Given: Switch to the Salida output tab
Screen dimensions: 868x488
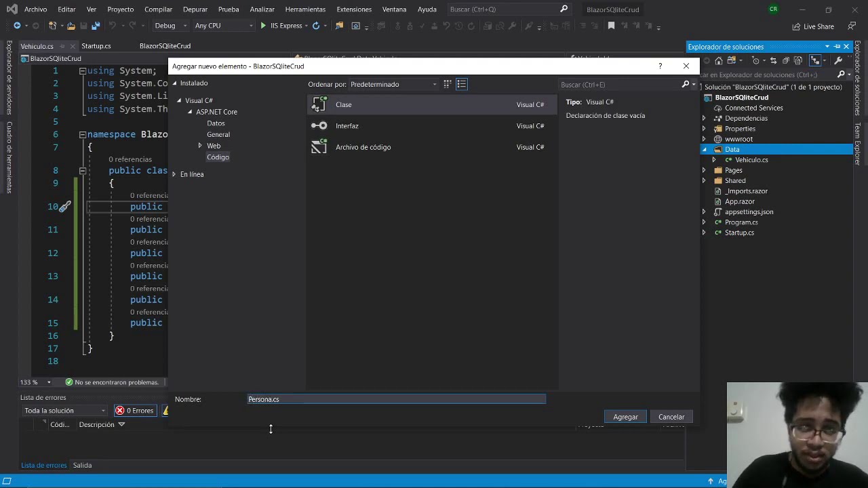Looking at the screenshot, I should [82, 465].
